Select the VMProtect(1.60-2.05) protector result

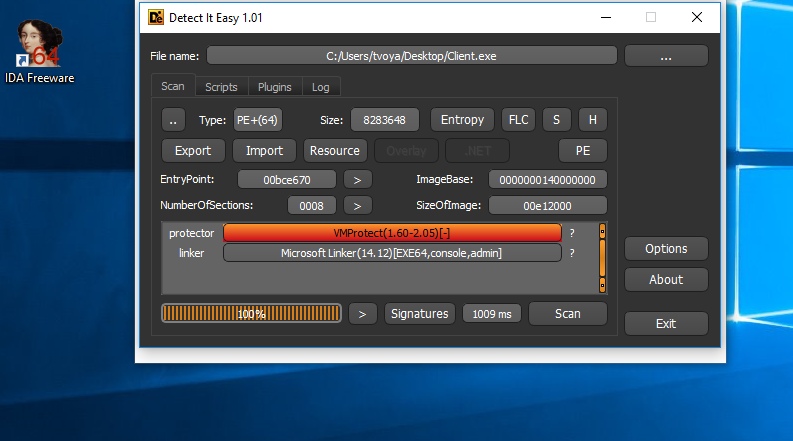[392, 233]
